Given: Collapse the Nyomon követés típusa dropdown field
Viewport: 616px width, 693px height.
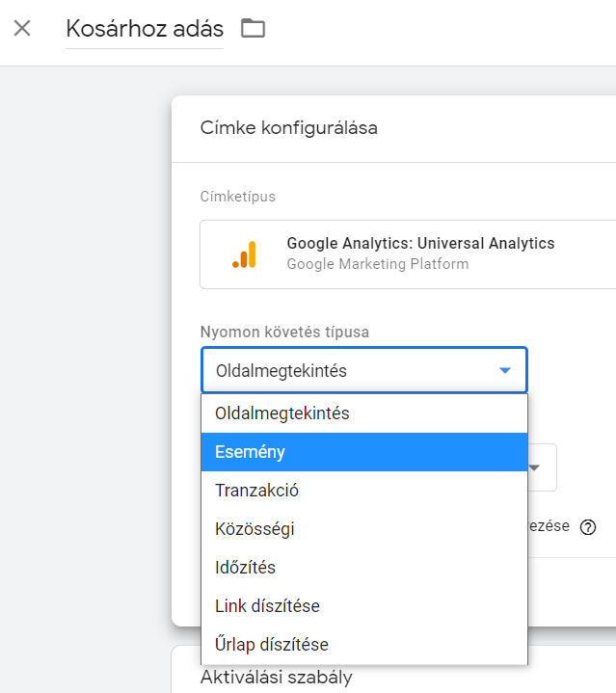Looking at the screenshot, I should 364,370.
